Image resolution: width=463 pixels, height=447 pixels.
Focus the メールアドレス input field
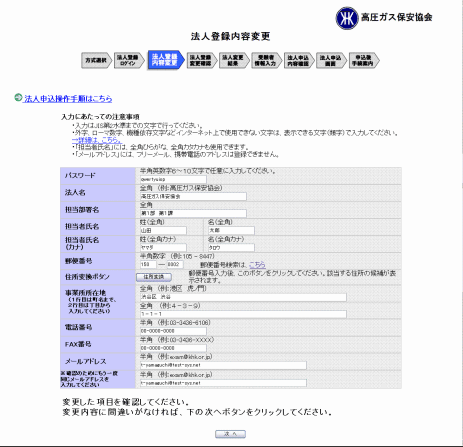pyautogui.click(x=223, y=365)
